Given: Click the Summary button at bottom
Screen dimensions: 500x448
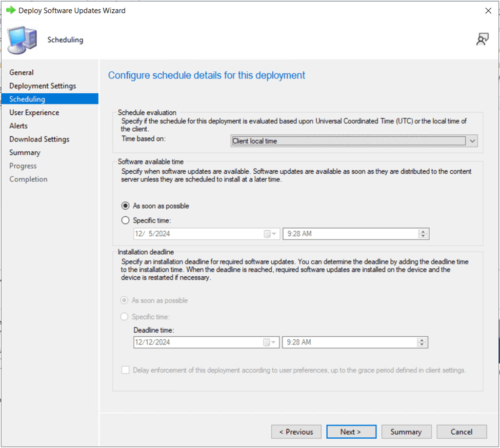Looking at the screenshot, I should pyautogui.click(x=406, y=432).
